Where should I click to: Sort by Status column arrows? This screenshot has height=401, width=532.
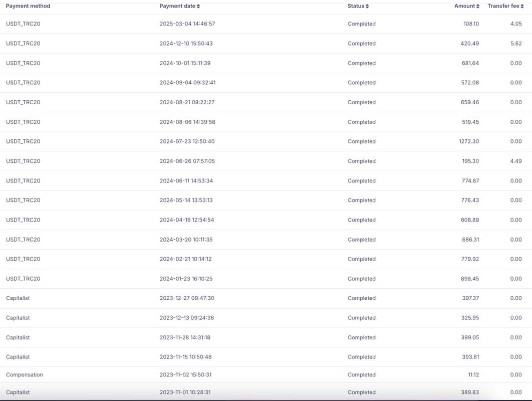click(x=367, y=6)
